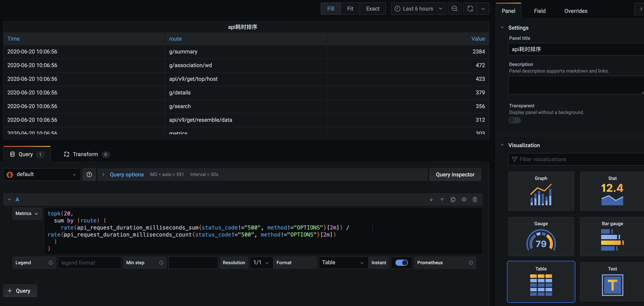The width and height of the screenshot is (644, 306).
Task: Open the data source help icon
Action: (x=89, y=174)
